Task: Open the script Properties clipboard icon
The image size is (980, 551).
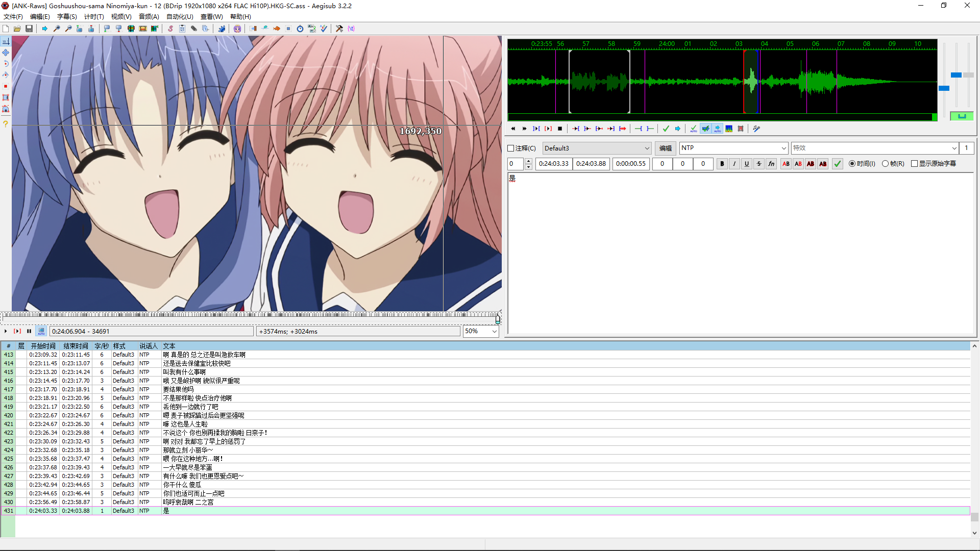Action: 182,29
